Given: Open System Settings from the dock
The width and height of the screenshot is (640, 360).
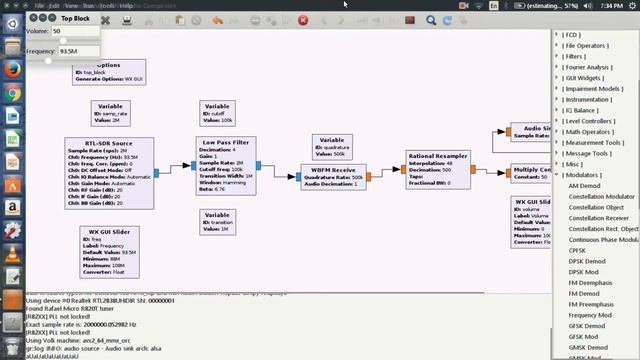Looking at the screenshot, I should click(x=13, y=231).
